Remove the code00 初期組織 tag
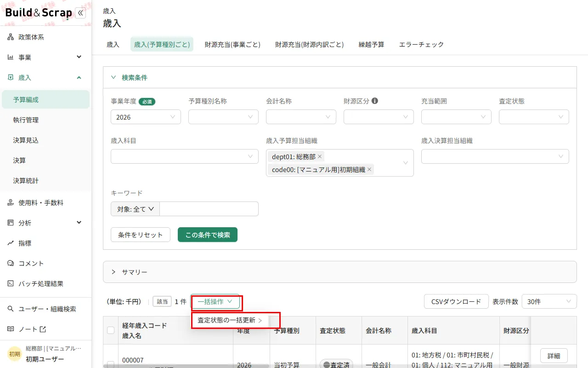The height and width of the screenshot is (368, 588). click(x=369, y=169)
